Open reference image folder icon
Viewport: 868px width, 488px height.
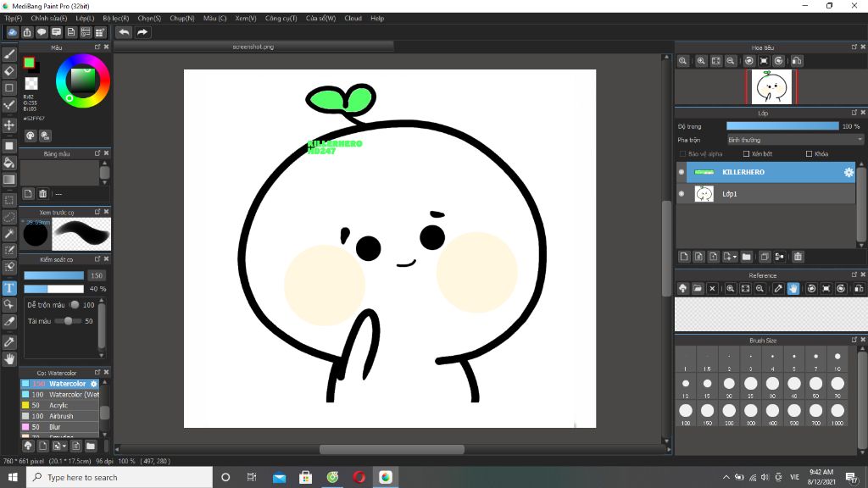(x=698, y=288)
